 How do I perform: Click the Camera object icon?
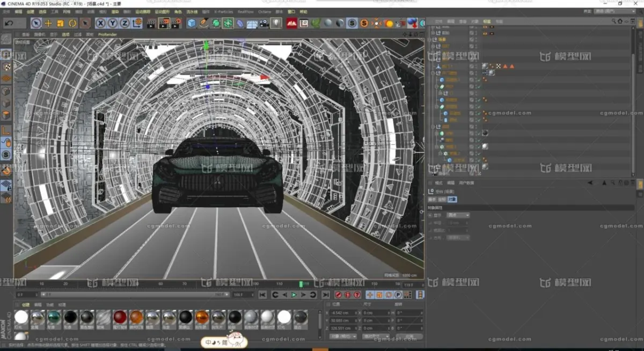click(264, 23)
